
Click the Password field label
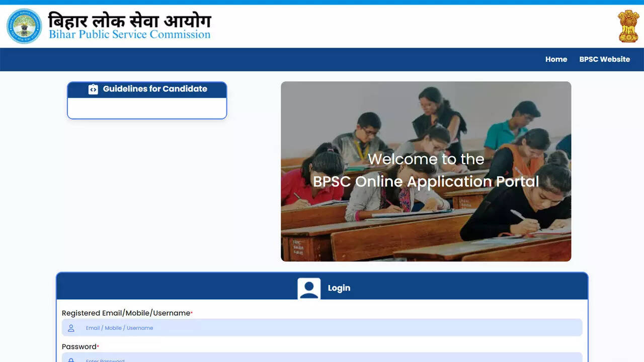[x=79, y=347]
